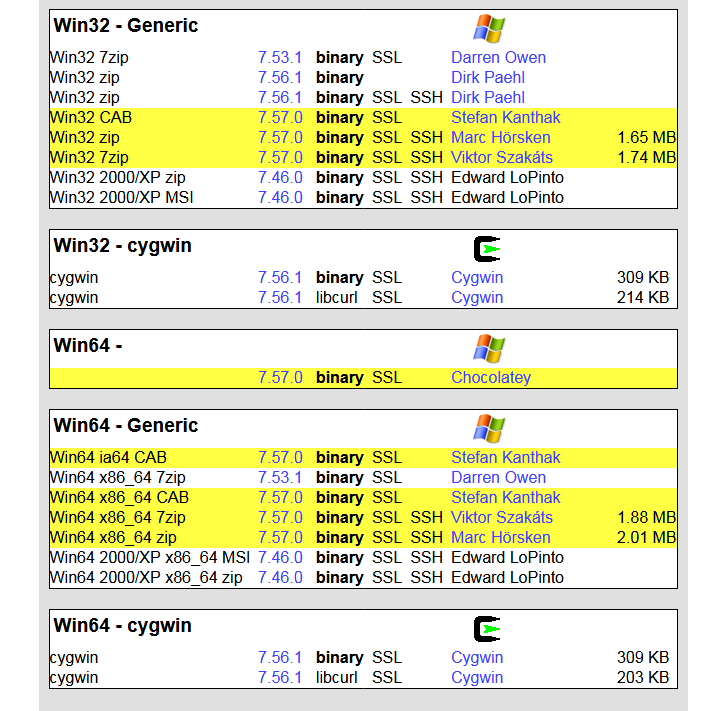The width and height of the screenshot is (704, 711).
Task: Open Darren Owen link in Win32 7zip row
Action: tap(498, 58)
